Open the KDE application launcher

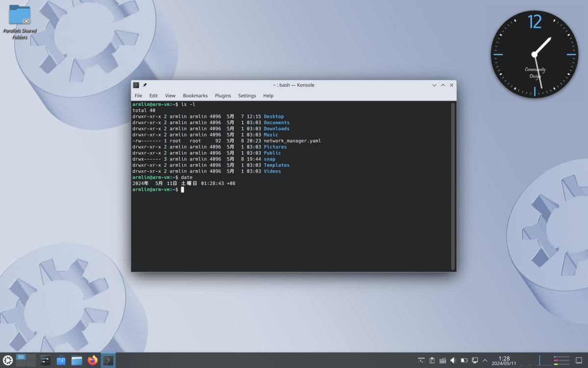point(8,360)
